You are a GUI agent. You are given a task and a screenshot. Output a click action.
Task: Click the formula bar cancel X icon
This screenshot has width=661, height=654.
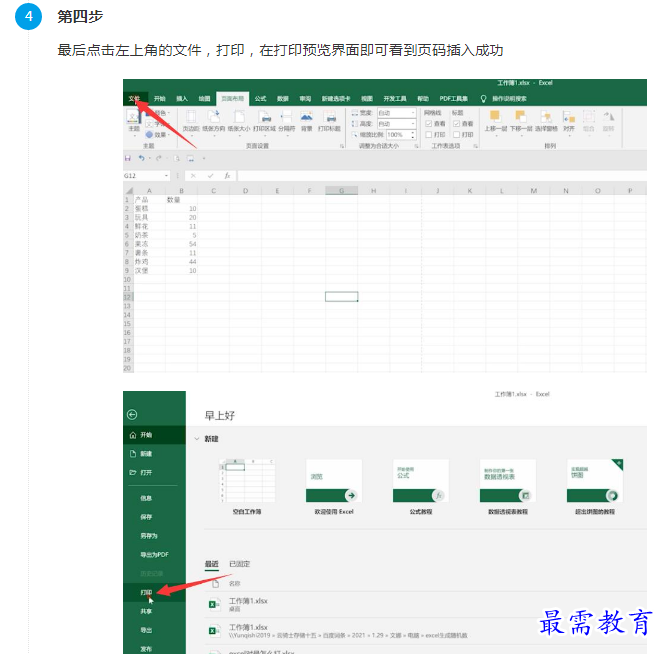coord(193,175)
